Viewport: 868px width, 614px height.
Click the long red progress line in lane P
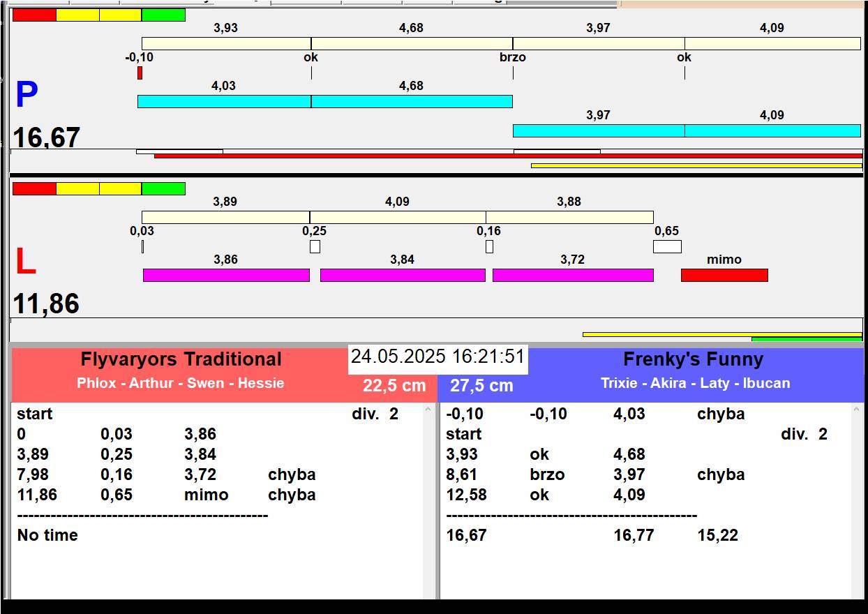[x=508, y=156]
